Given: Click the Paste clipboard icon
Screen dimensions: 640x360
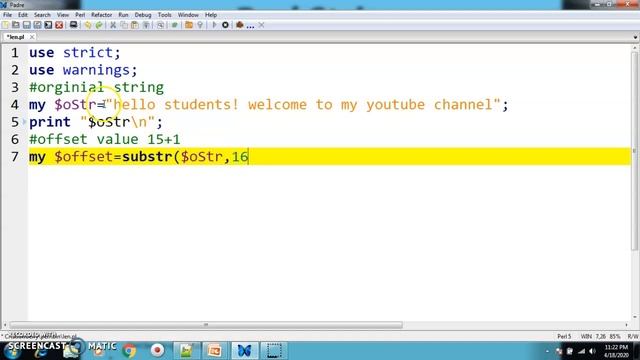Looking at the screenshot, I should [x=134, y=25].
